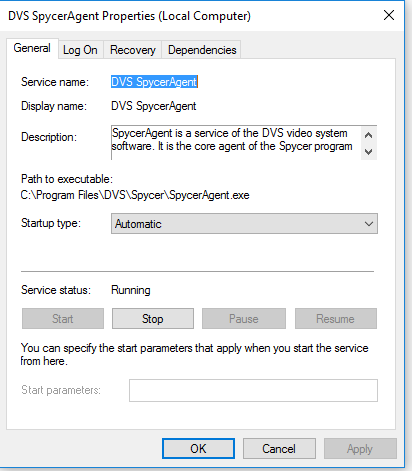Click the Resume service button
The width and height of the screenshot is (412, 471).
pos(336,319)
